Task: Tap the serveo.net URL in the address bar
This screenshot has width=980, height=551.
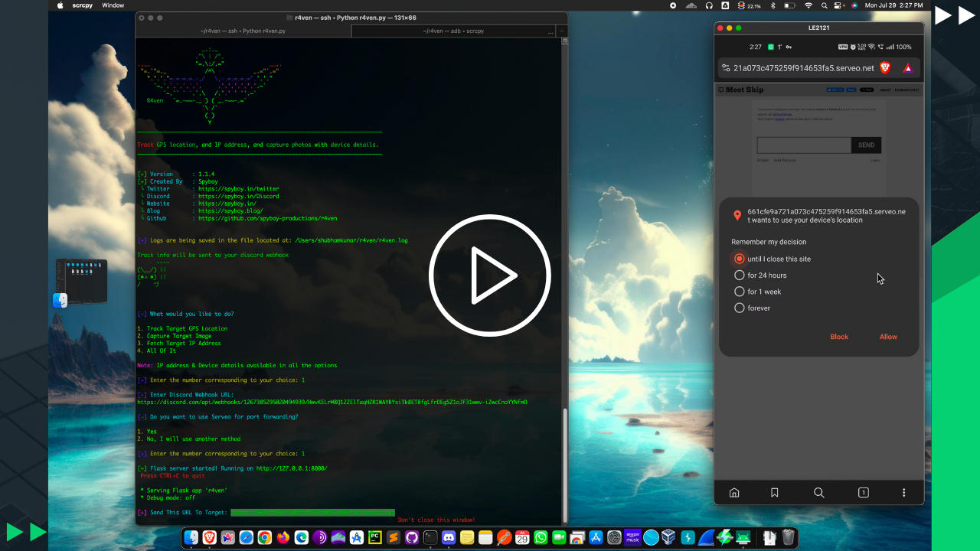Action: [804, 68]
